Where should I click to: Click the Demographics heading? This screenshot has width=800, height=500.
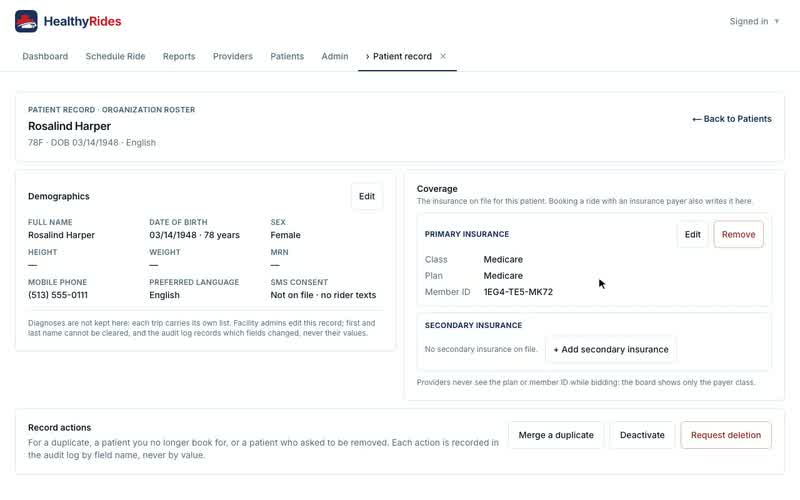[x=59, y=196]
